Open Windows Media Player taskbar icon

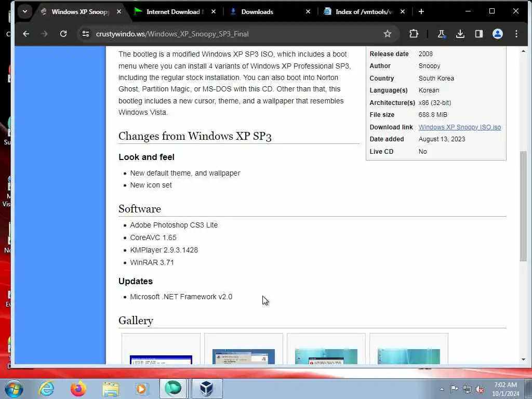pyautogui.click(x=141, y=389)
